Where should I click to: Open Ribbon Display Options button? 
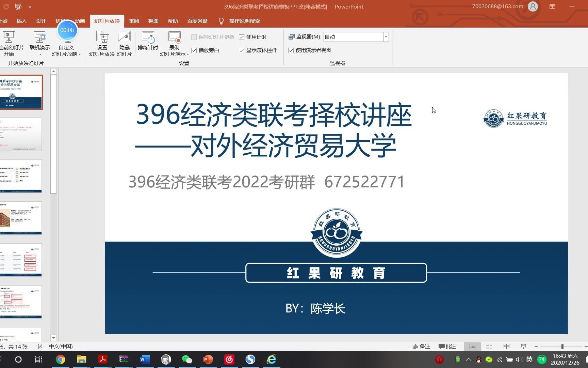[x=552, y=6]
